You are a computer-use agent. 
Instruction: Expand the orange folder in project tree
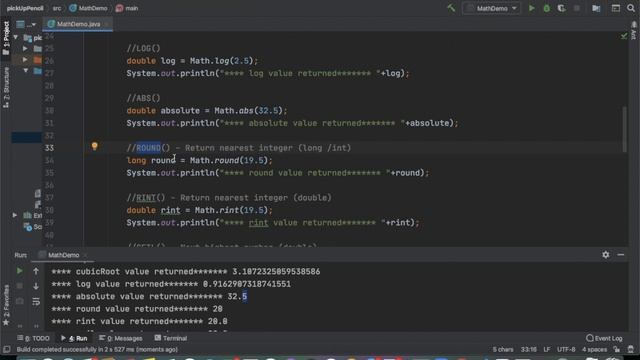(x=25, y=60)
